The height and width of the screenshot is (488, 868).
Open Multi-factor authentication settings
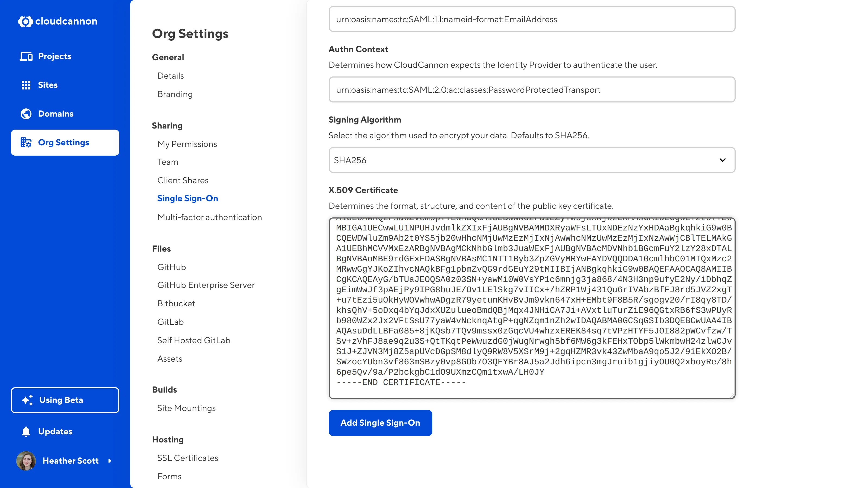click(210, 217)
